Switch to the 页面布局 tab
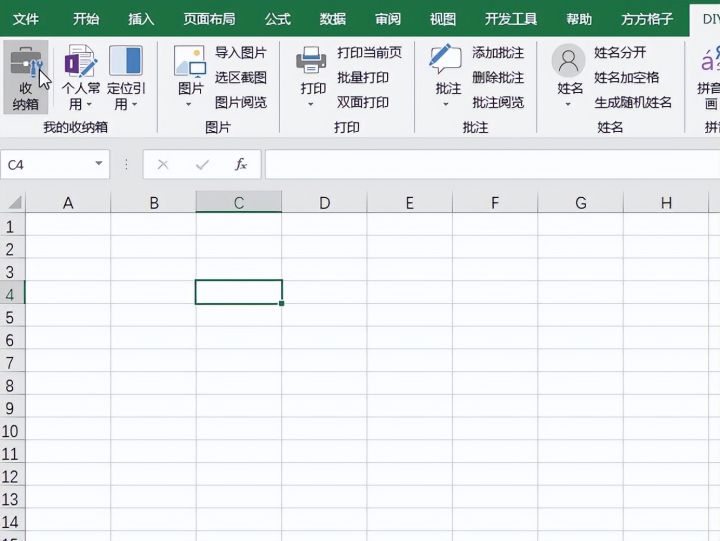Viewport: 720px width, 541px height. (x=209, y=19)
